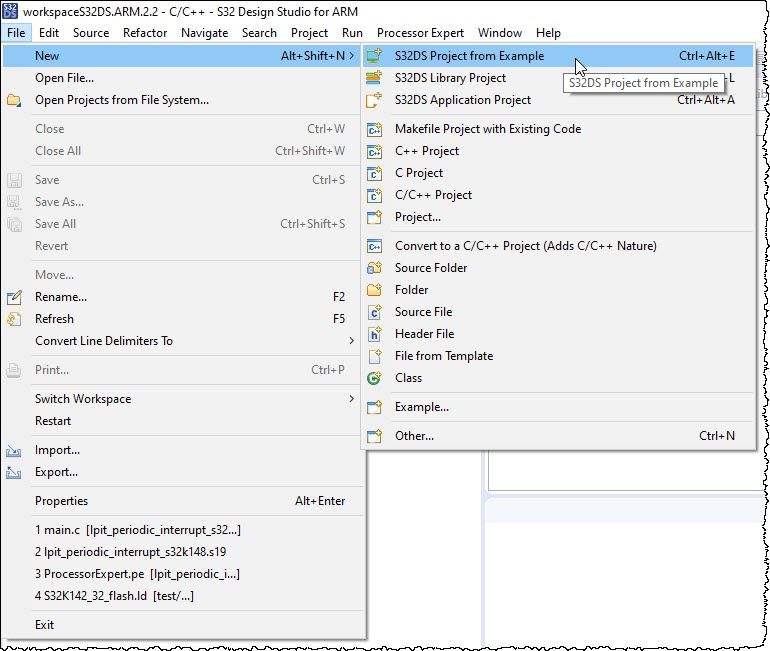Click the Open Projects from File System folder icon
770x651 pixels.
pyautogui.click(x=14, y=100)
